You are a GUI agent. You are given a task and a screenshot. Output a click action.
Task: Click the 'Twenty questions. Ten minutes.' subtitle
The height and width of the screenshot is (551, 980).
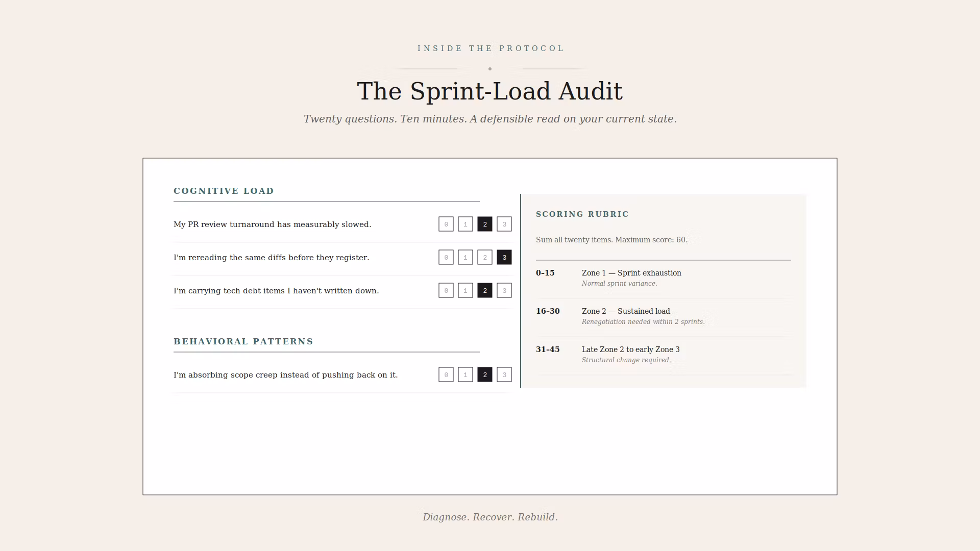tap(490, 119)
